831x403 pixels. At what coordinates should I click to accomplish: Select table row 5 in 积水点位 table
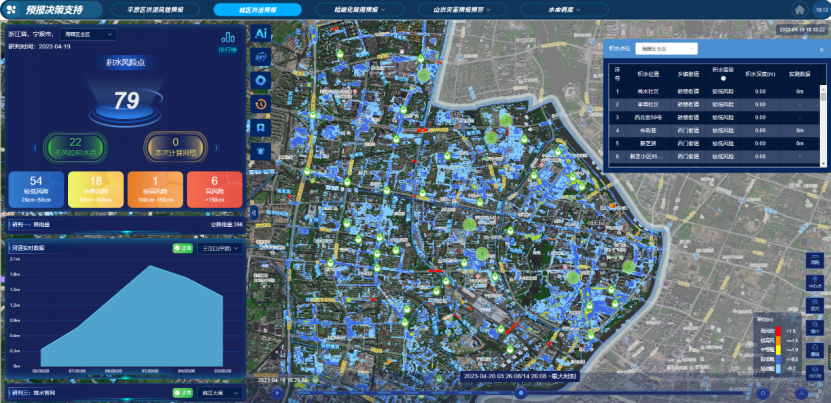click(715, 143)
